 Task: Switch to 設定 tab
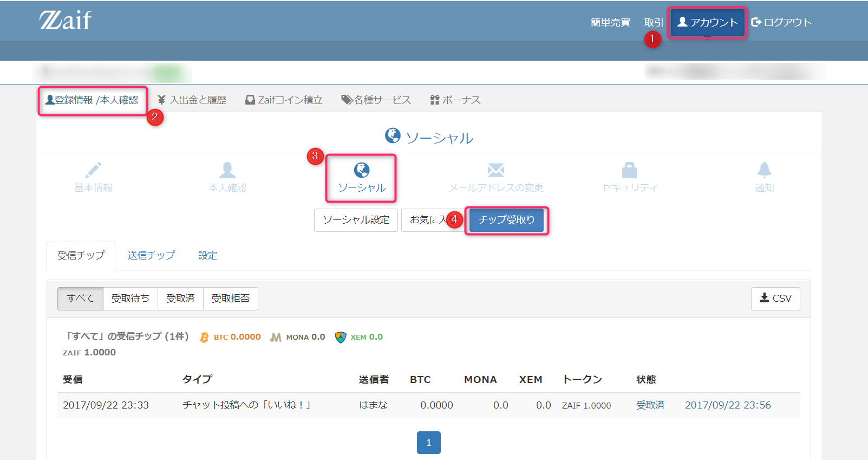207,255
